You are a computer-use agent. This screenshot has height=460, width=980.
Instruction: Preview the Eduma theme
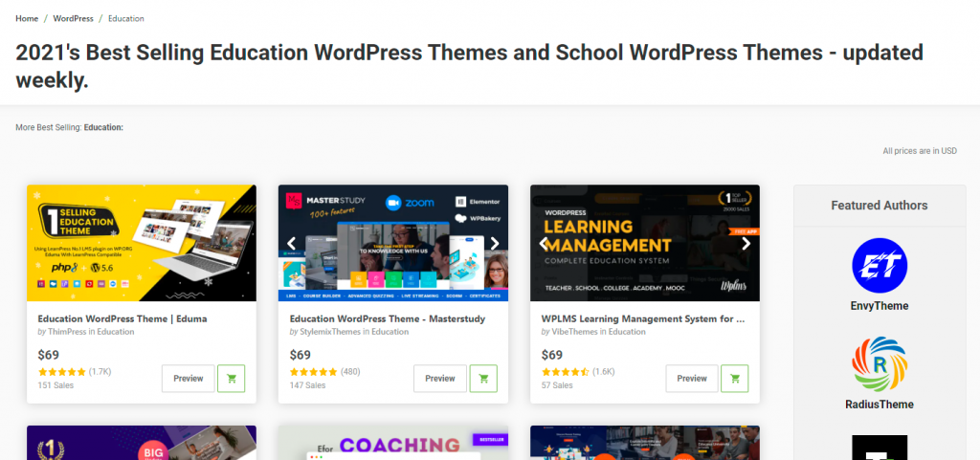(x=189, y=379)
